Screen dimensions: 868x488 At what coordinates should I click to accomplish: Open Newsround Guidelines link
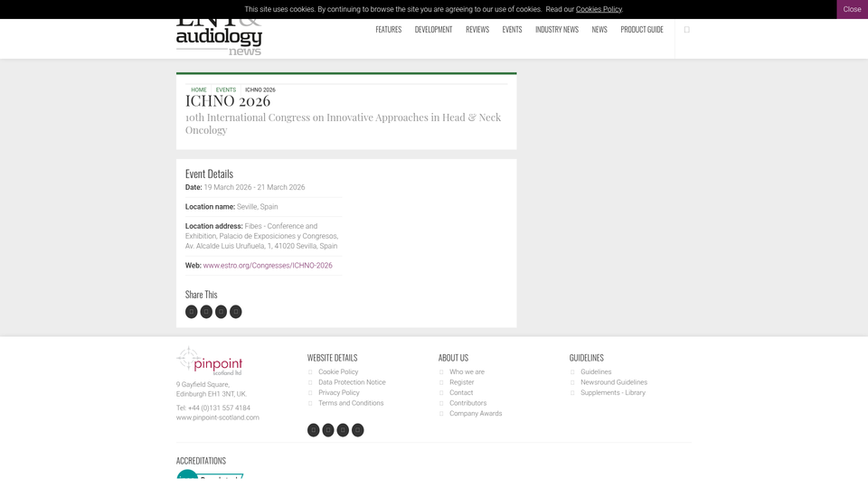[614, 382]
